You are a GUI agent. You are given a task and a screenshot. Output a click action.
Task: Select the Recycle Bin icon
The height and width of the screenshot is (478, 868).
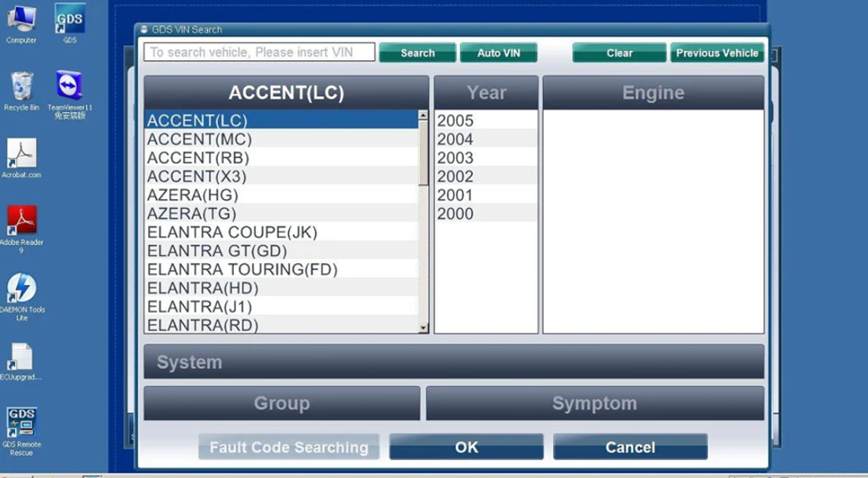[x=22, y=91]
